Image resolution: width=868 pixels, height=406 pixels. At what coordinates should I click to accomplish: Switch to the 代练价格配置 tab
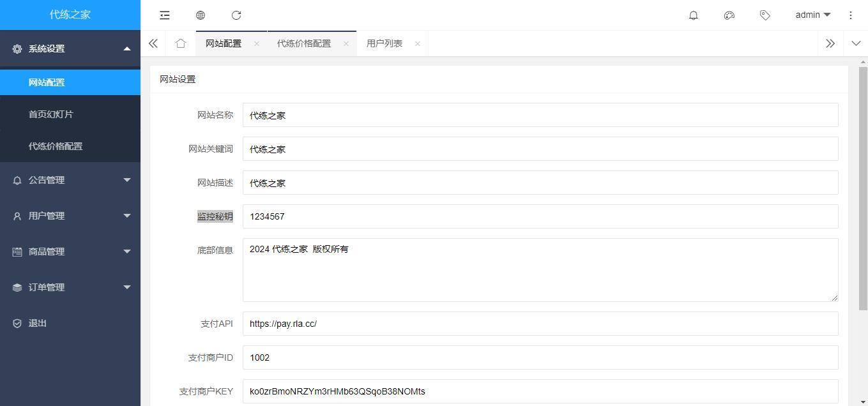point(304,43)
